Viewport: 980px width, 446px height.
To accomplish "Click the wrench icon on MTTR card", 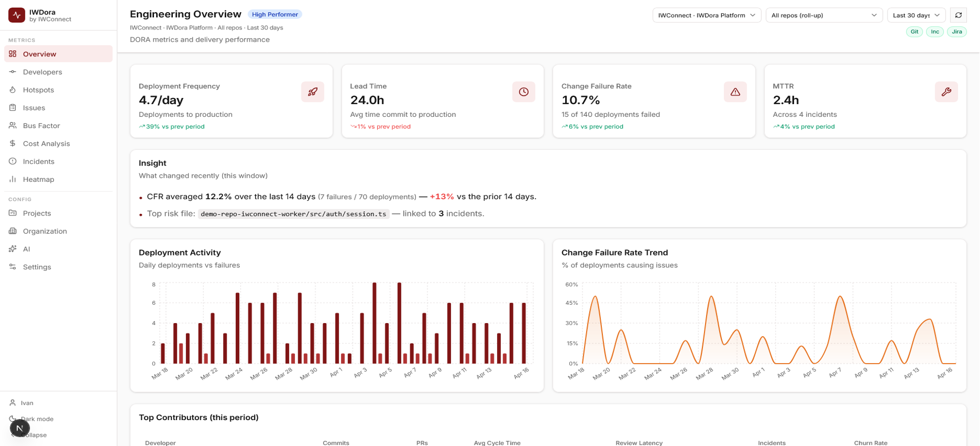I will click(946, 92).
